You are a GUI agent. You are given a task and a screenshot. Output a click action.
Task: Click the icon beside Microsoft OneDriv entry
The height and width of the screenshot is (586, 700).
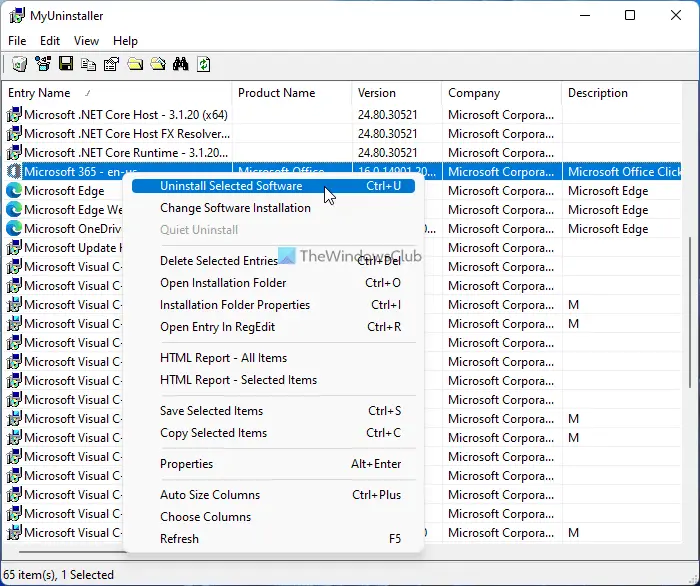coord(14,229)
